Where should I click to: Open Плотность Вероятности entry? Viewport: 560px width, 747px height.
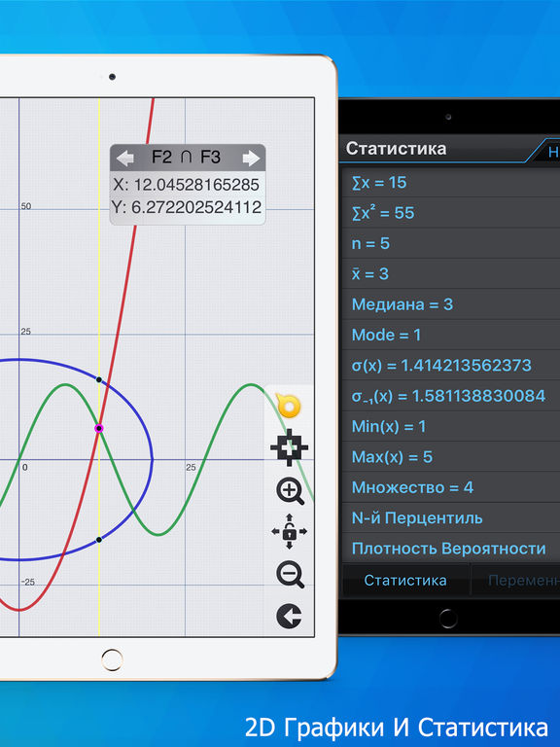point(451,549)
